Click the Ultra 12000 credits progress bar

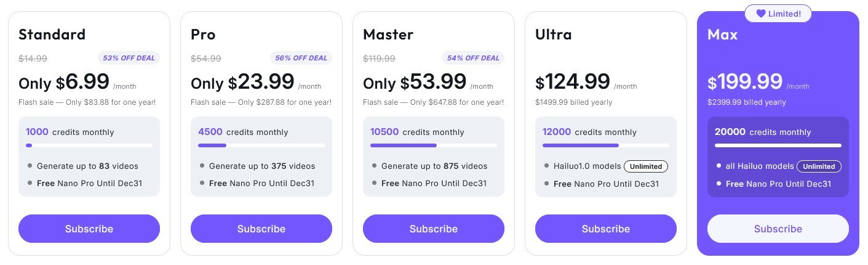click(x=606, y=145)
